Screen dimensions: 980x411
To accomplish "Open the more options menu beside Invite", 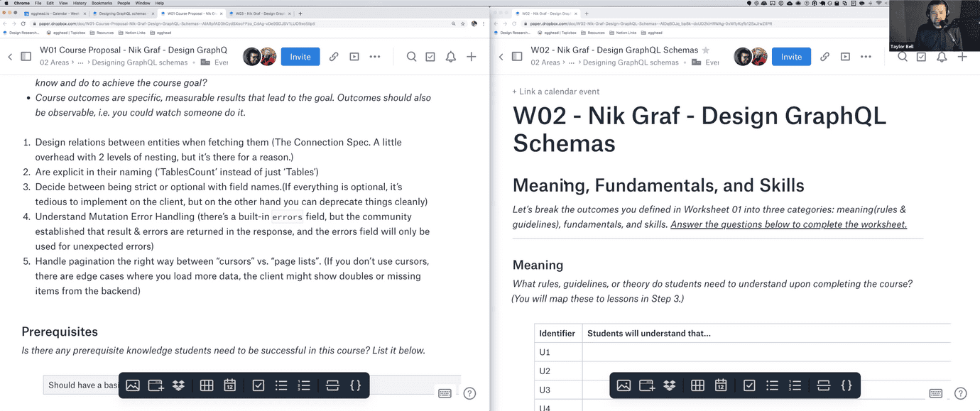I will pyautogui.click(x=375, y=56).
